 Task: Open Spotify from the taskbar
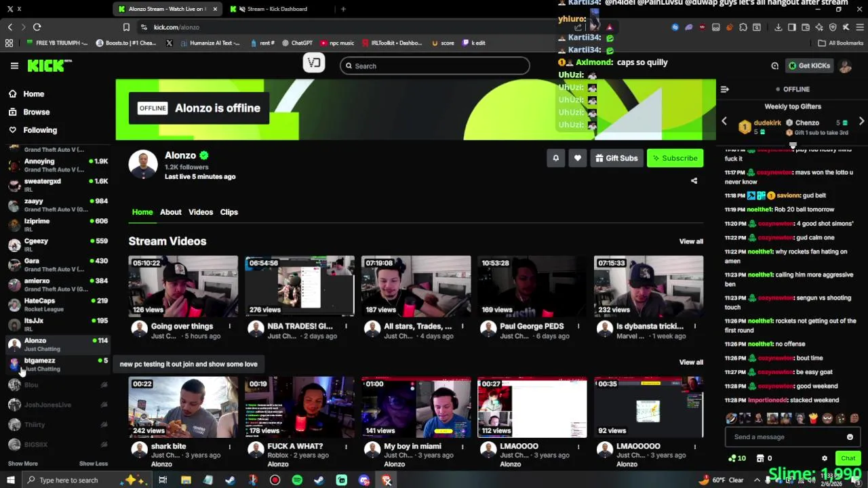(297, 480)
